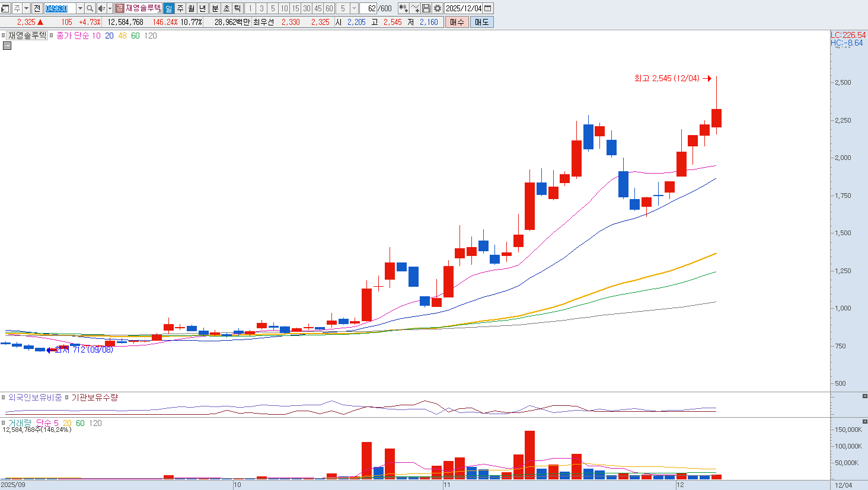
Task: Switch to weekly (주) chart period
Action: click(x=180, y=8)
